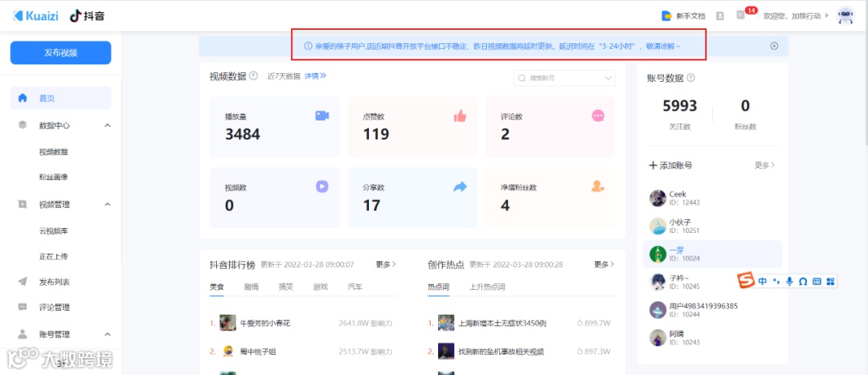This screenshot has height=375, width=868.
Task: Open hot topic 找到新的坠机事故相关视频
Action: pos(502,351)
